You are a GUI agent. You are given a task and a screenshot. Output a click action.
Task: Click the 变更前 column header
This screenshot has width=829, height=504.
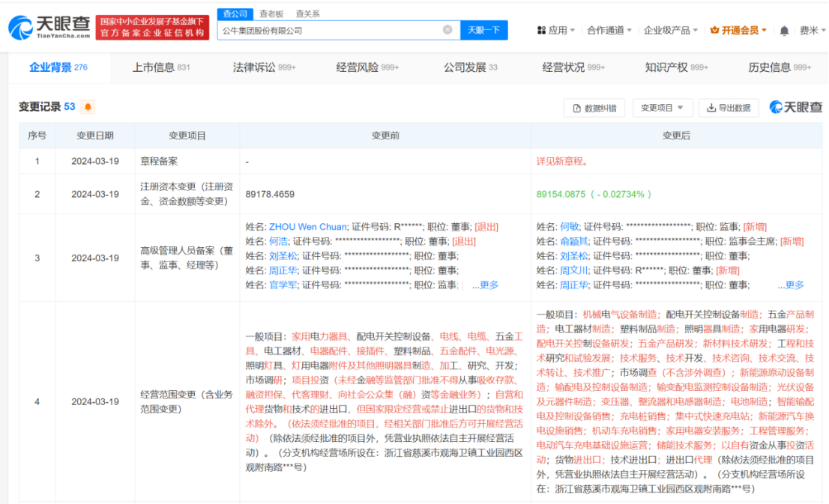pyautogui.click(x=385, y=136)
